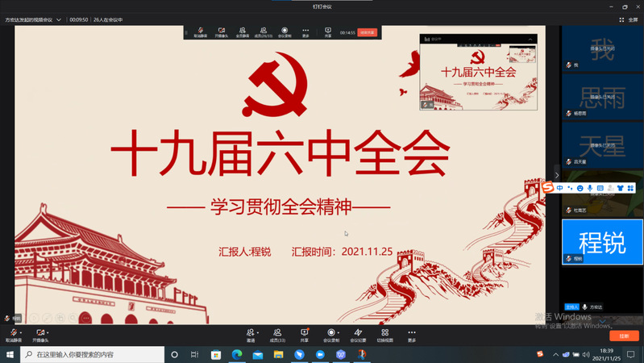
Task: Click the volume icon in system tray
Action: tap(586, 354)
